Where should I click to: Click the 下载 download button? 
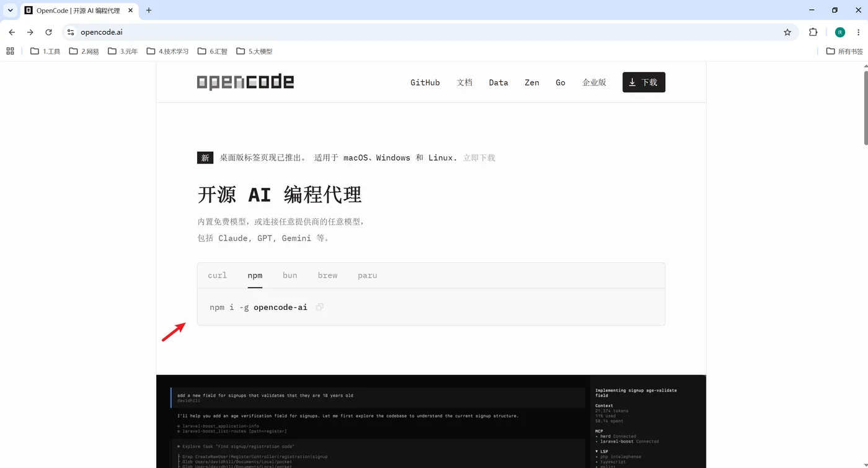tap(644, 82)
